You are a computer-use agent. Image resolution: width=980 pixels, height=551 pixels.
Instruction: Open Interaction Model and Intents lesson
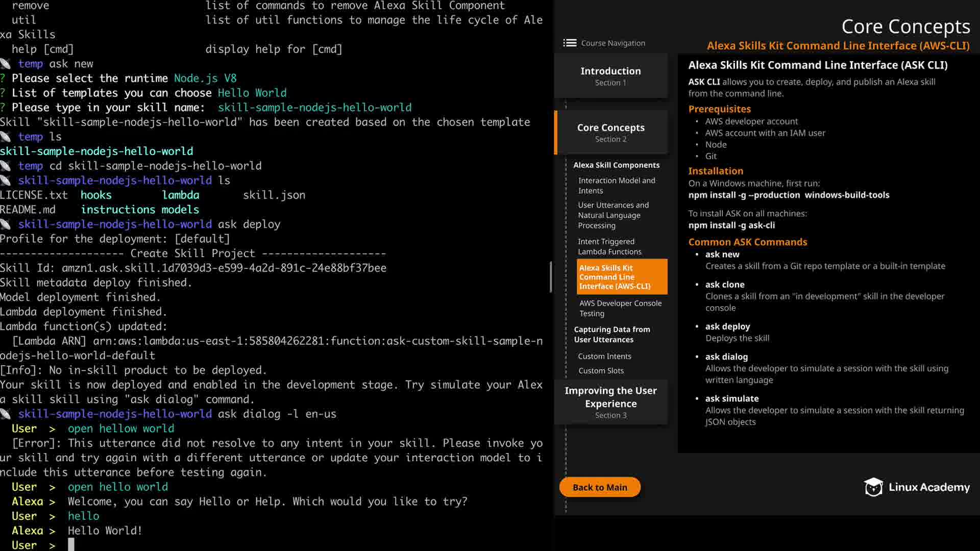pyautogui.click(x=617, y=186)
